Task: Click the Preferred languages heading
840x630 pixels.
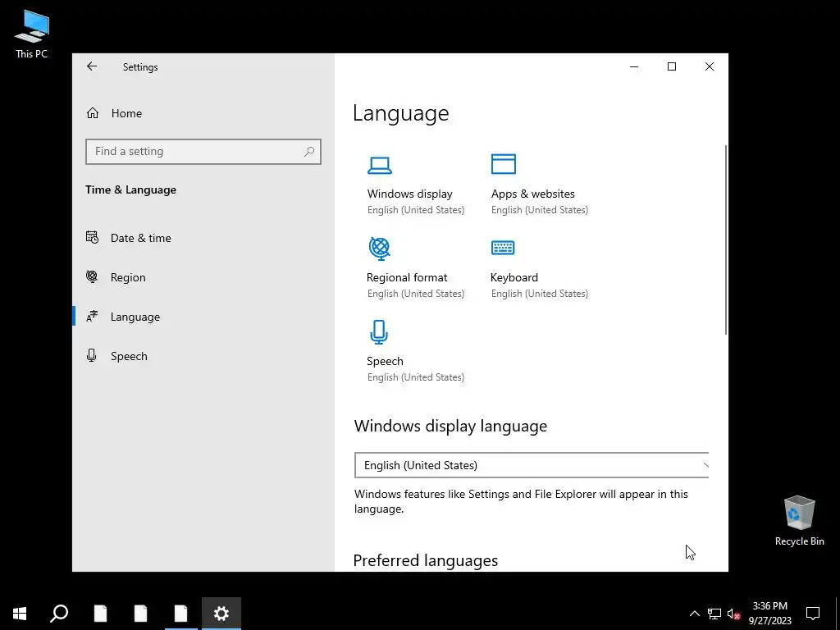Action: click(426, 560)
